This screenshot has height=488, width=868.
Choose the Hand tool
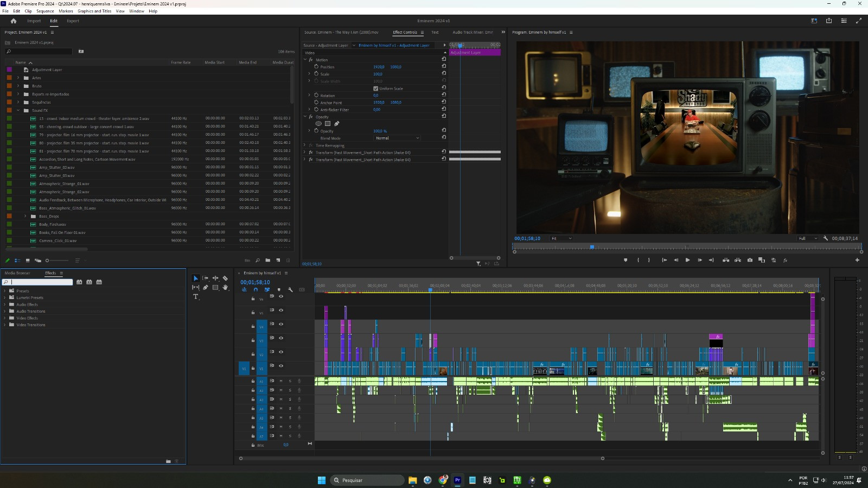[x=225, y=288]
